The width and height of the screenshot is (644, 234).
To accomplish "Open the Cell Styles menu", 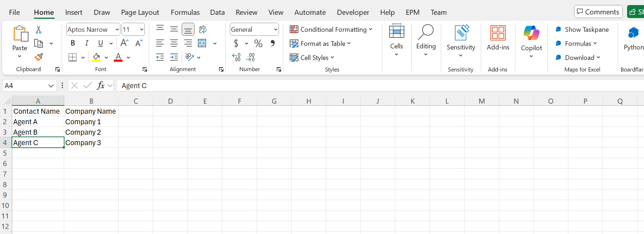I will (312, 57).
